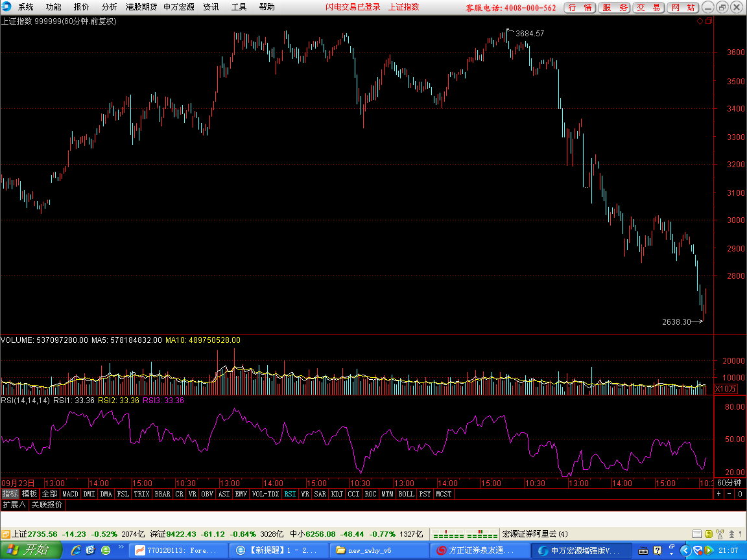Click the plus zoom button beside the indicator tabs
This screenshot has width=747, height=560.
[x=719, y=494]
